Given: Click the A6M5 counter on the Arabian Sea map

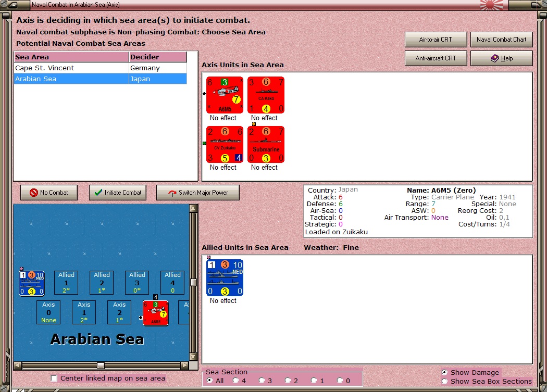Looking at the screenshot, I should coord(156,313).
